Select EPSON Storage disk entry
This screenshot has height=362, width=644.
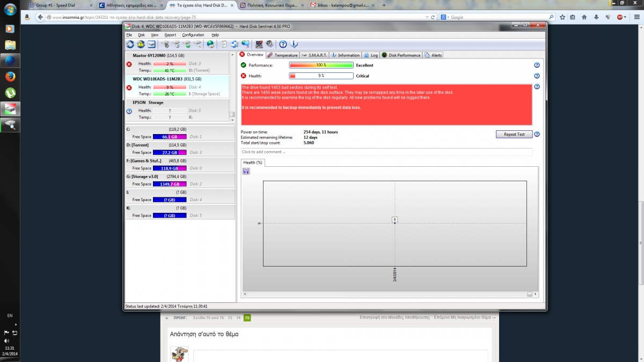(x=177, y=110)
